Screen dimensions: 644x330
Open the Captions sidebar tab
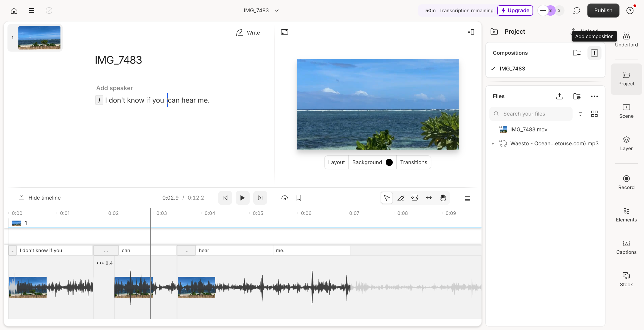tap(626, 247)
